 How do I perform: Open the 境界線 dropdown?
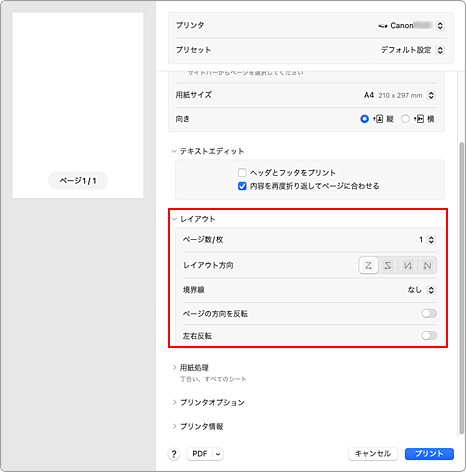click(x=431, y=290)
